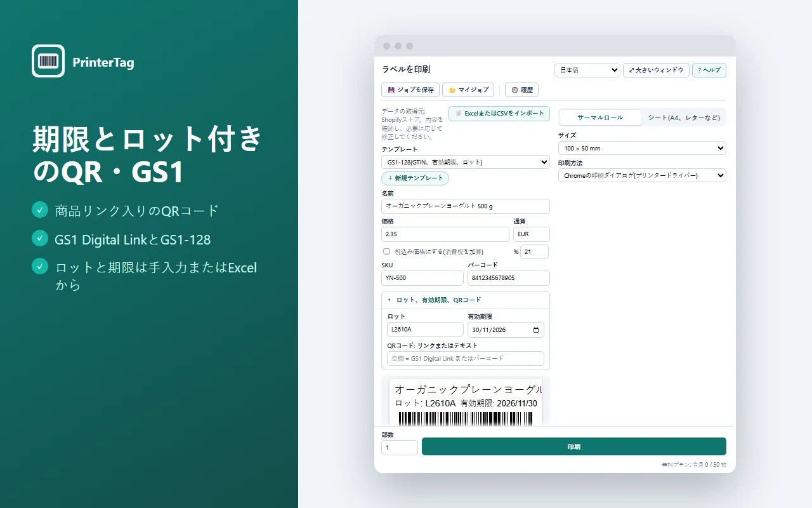The image size is (812, 508).
Task: Open the 印刷方法 dropdown
Action: tap(642, 175)
